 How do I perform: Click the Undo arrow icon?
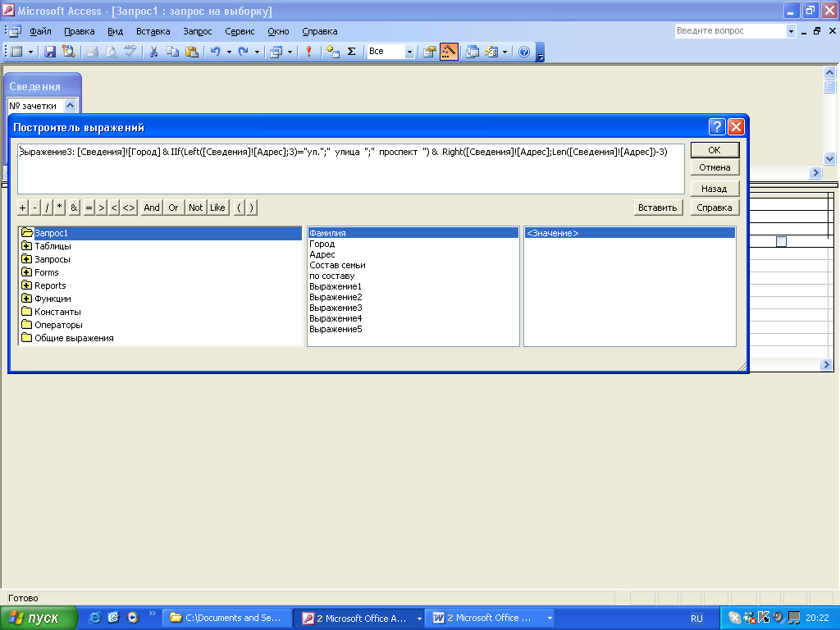[x=216, y=52]
